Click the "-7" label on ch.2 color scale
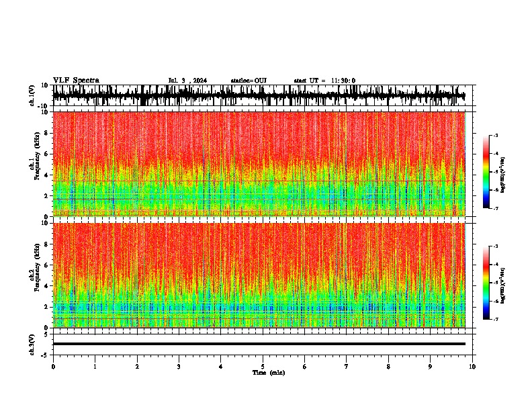Image resolution: width=532 pixels, height=411 pixels. click(x=495, y=319)
